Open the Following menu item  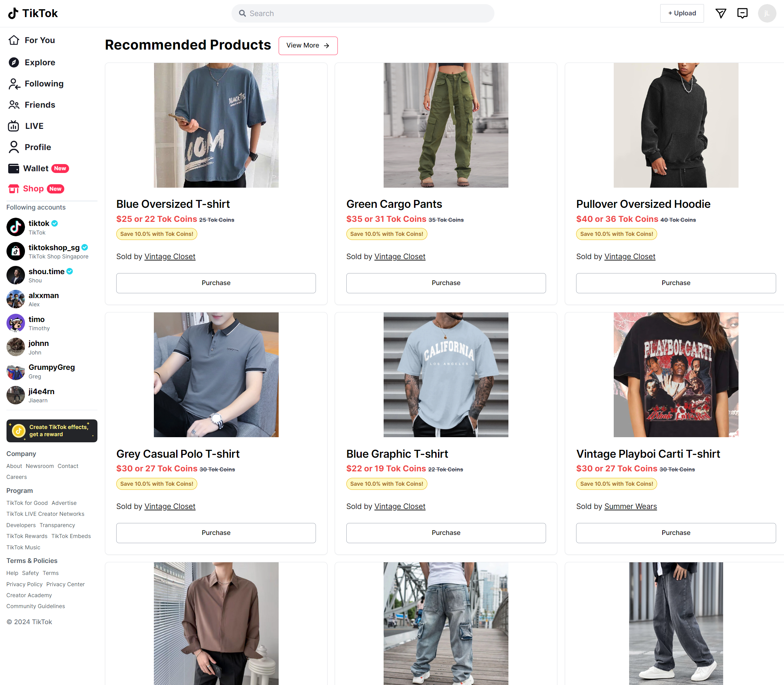[x=44, y=84]
